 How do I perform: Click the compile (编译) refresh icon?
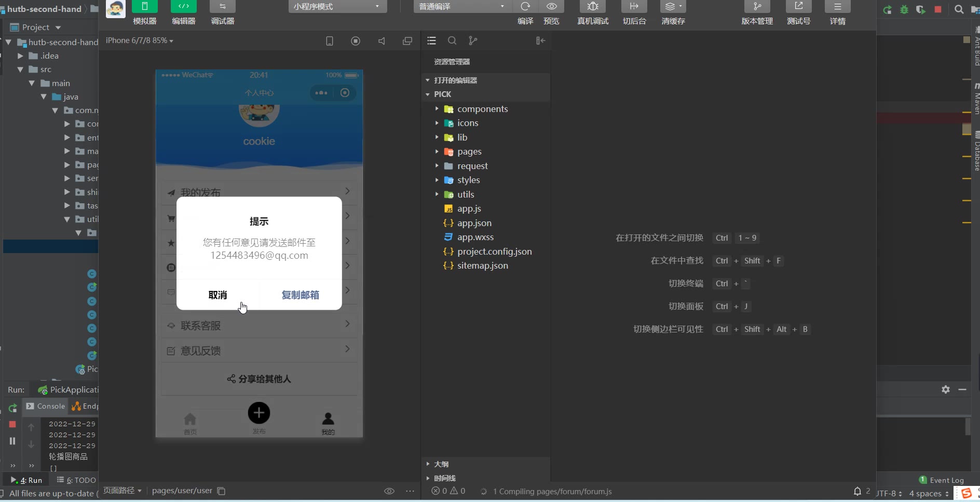click(x=525, y=7)
